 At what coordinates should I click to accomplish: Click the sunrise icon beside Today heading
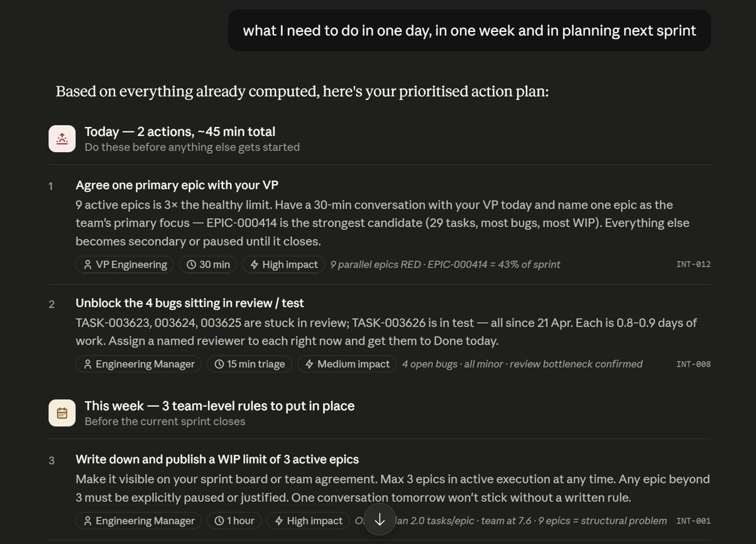62,139
